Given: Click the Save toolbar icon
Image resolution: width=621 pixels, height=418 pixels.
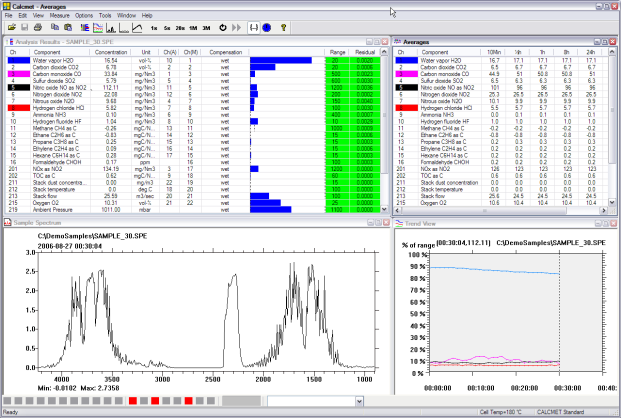Looking at the screenshot, I should (25, 27).
